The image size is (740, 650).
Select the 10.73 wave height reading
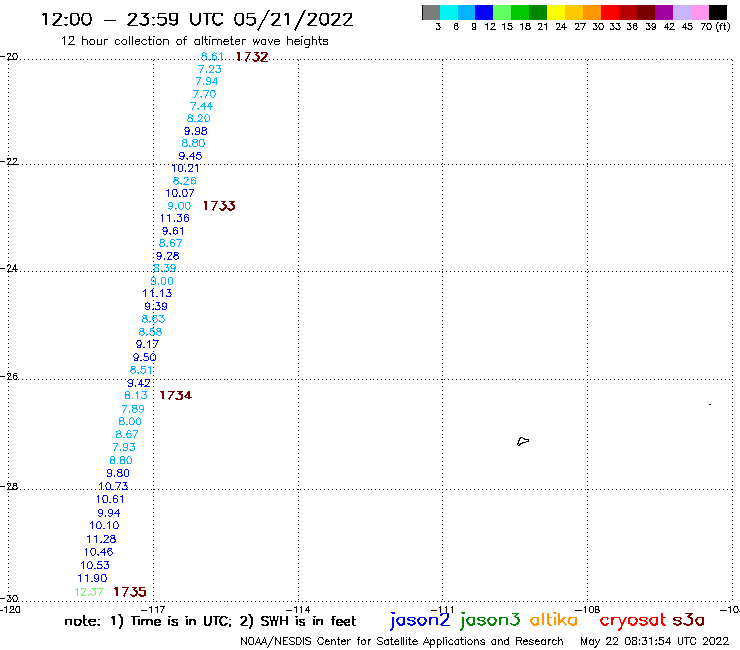[x=113, y=486]
